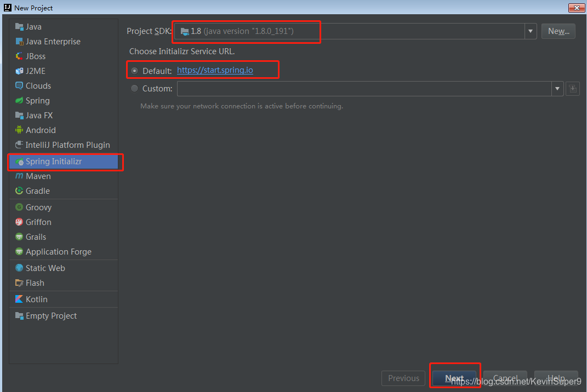Click the Gradle icon
Viewport: 587px width, 392px height.
pos(19,191)
